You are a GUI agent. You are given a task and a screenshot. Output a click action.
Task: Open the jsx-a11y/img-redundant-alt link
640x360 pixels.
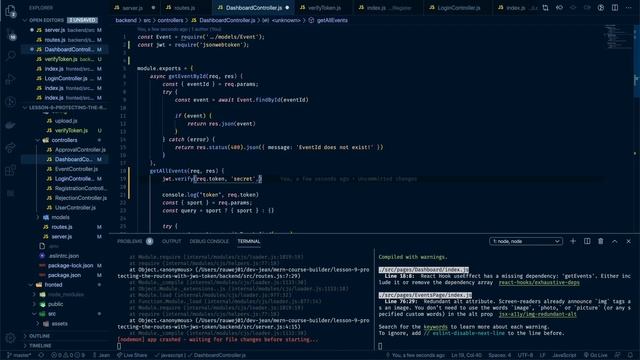coord(538,314)
